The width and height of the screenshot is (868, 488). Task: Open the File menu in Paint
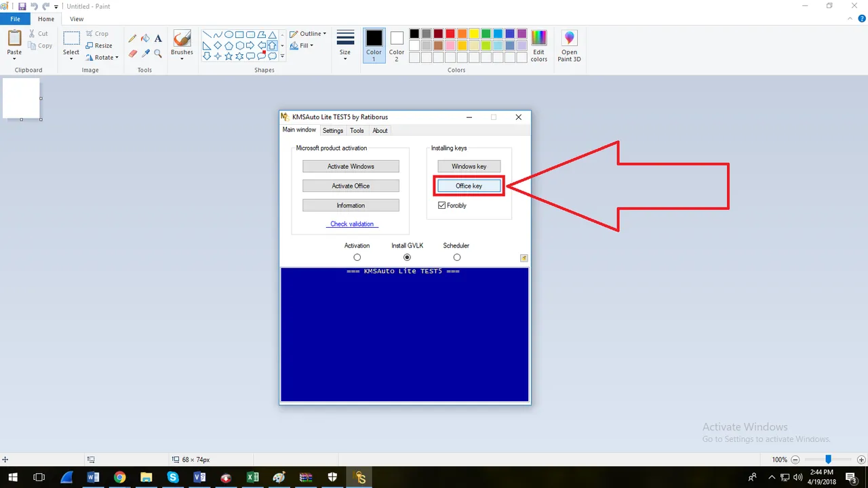15,19
